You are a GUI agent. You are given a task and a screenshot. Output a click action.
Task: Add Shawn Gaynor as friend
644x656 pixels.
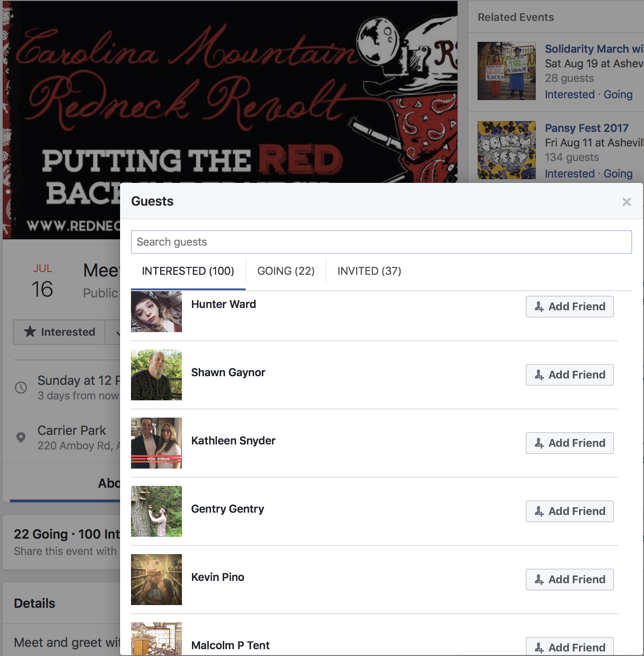(x=569, y=375)
